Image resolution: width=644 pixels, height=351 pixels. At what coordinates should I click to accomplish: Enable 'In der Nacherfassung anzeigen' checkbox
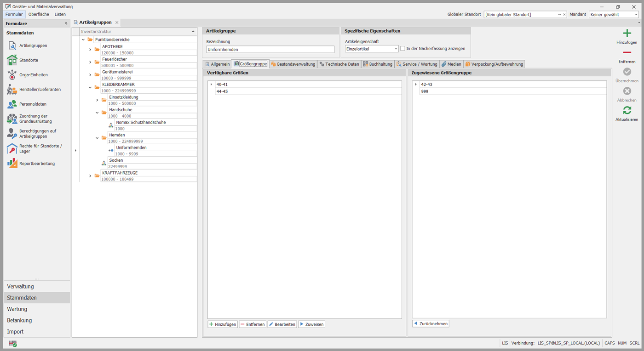coord(402,49)
